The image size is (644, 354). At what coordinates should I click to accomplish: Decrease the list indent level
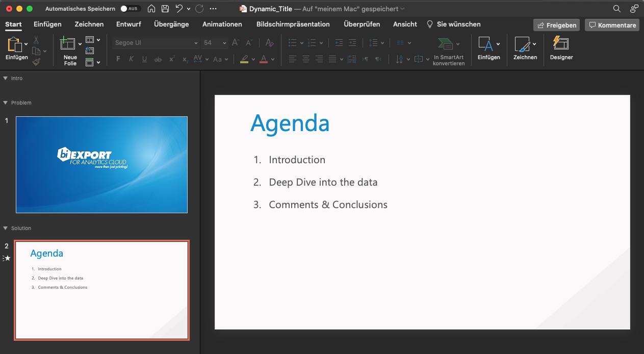(x=339, y=43)
